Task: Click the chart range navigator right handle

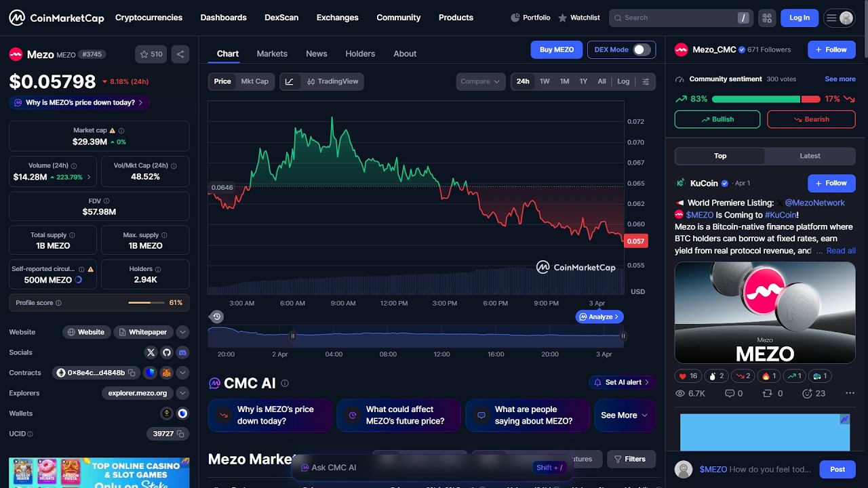Action: (623, 335)
